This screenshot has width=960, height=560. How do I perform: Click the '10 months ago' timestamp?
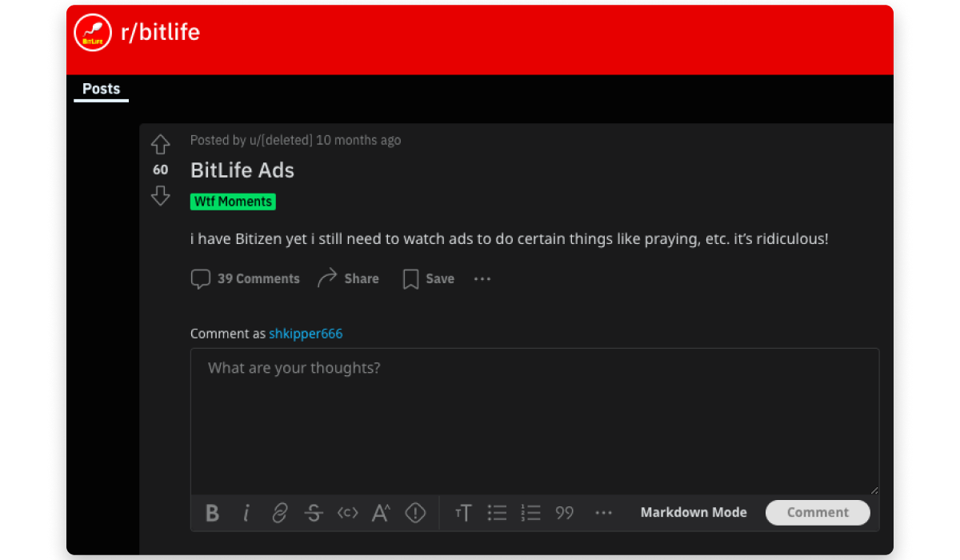(x=358, y=140)
